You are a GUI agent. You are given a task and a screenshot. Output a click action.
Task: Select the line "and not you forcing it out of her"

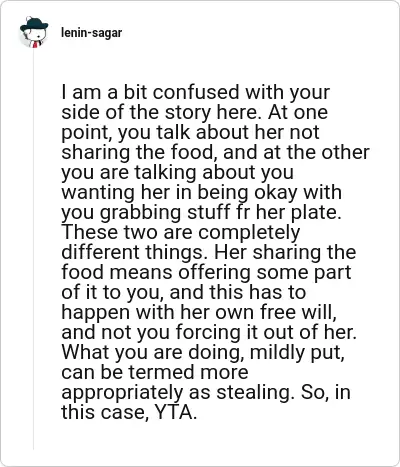tap(209, 332)
